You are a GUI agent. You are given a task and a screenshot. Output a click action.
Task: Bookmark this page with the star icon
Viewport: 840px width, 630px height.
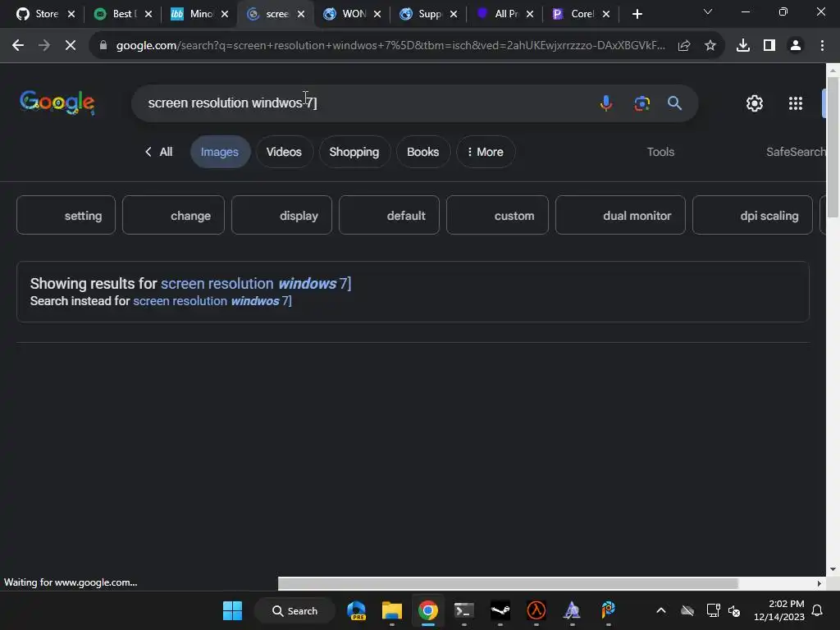[x=710, y=46]
